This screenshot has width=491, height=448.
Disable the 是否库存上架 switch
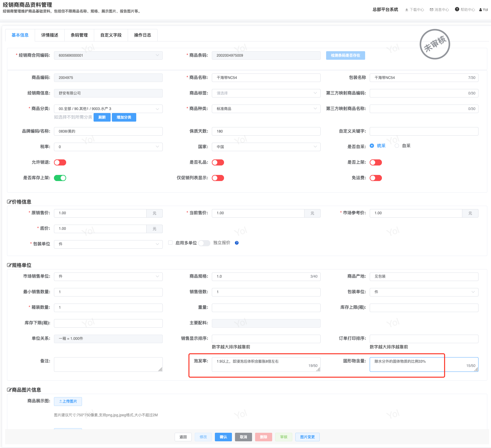click(x=60, y=178)
